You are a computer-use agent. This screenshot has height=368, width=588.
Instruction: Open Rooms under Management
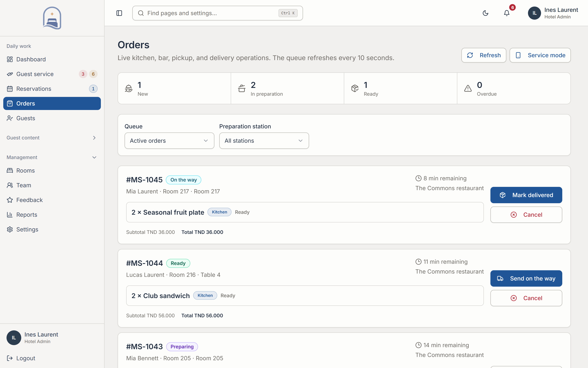(52, 171)
